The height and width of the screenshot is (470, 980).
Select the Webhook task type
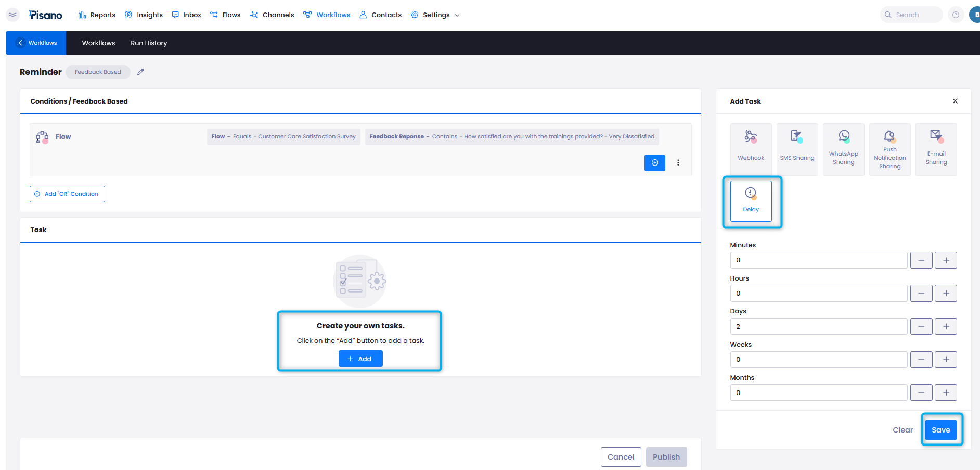pyautogui.click(x=751, y=149)
